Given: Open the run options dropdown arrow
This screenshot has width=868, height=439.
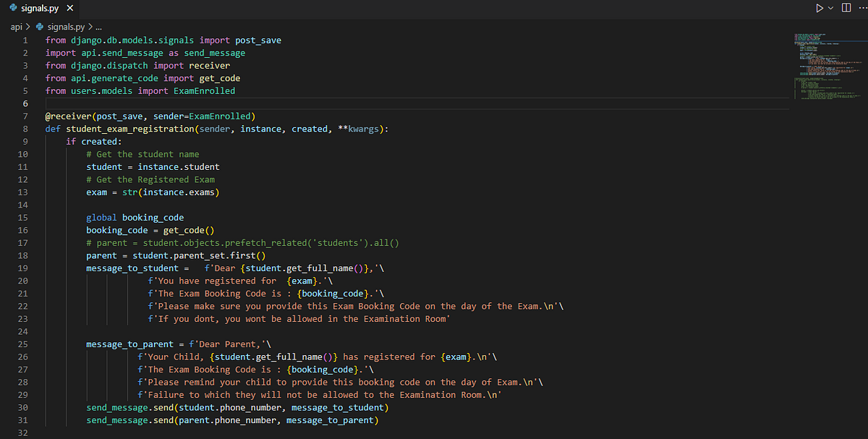Looking at the screenshot, I should (x=829, y=7).
